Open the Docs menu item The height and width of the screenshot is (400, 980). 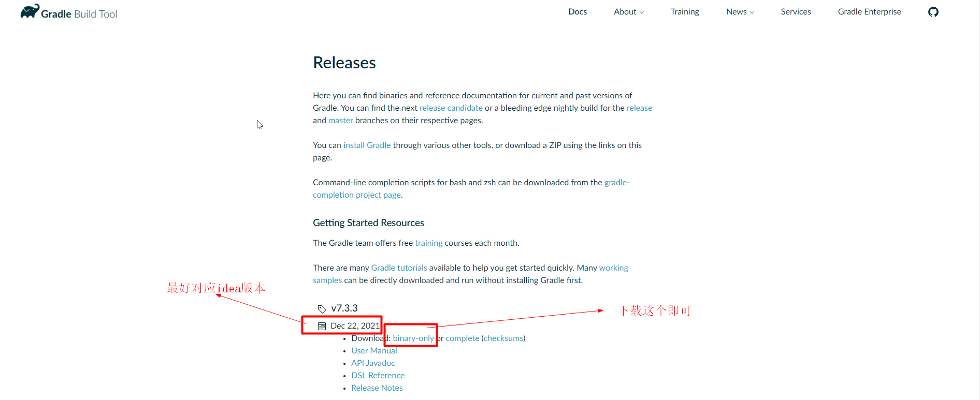click(x=578, y=12)
